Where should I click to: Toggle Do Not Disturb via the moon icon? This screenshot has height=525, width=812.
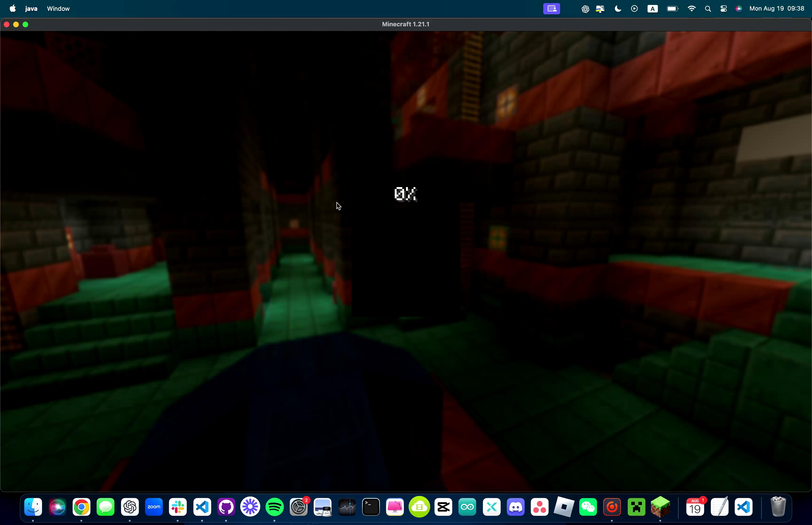(x=617, y=8)
